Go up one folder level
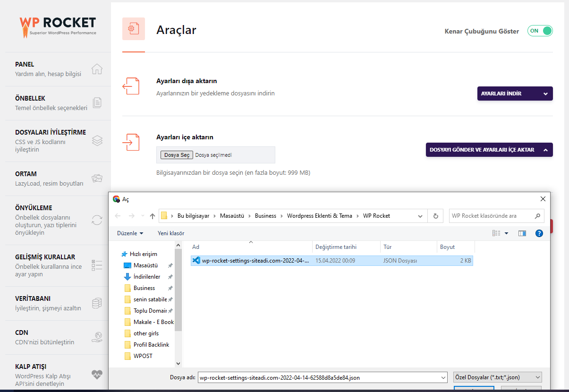569x392 pixels. coord(152,216)
